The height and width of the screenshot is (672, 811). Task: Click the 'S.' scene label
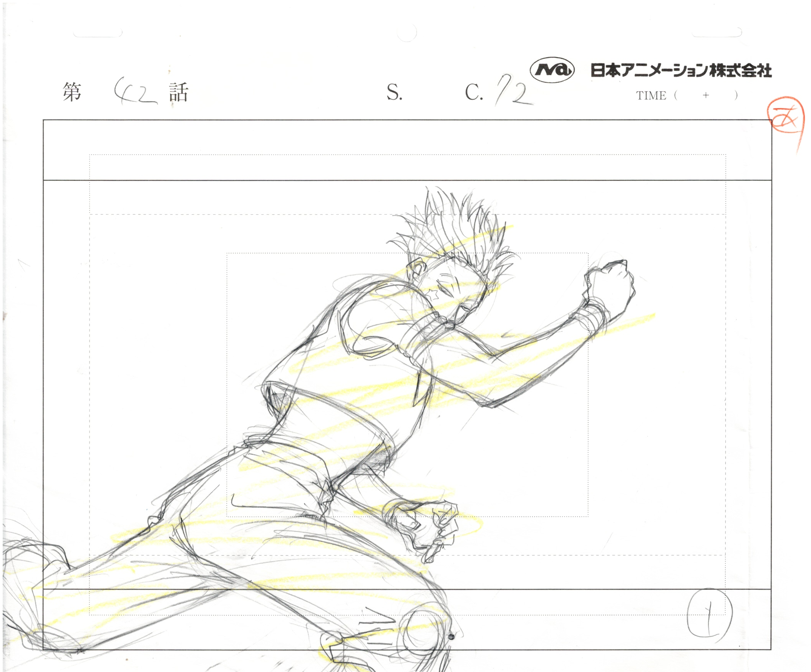(394, 93)
